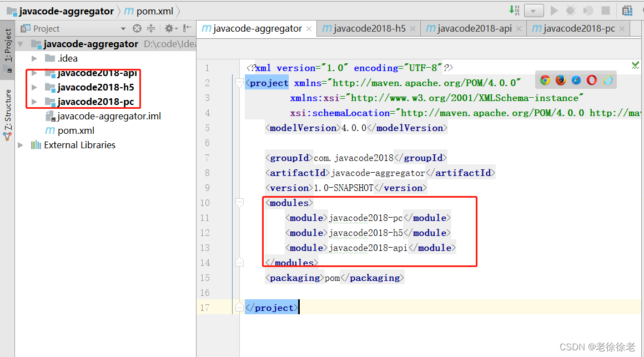Expand External Libraries node
The width and height of the screenshot is (644, 357).
click(21, 145)
